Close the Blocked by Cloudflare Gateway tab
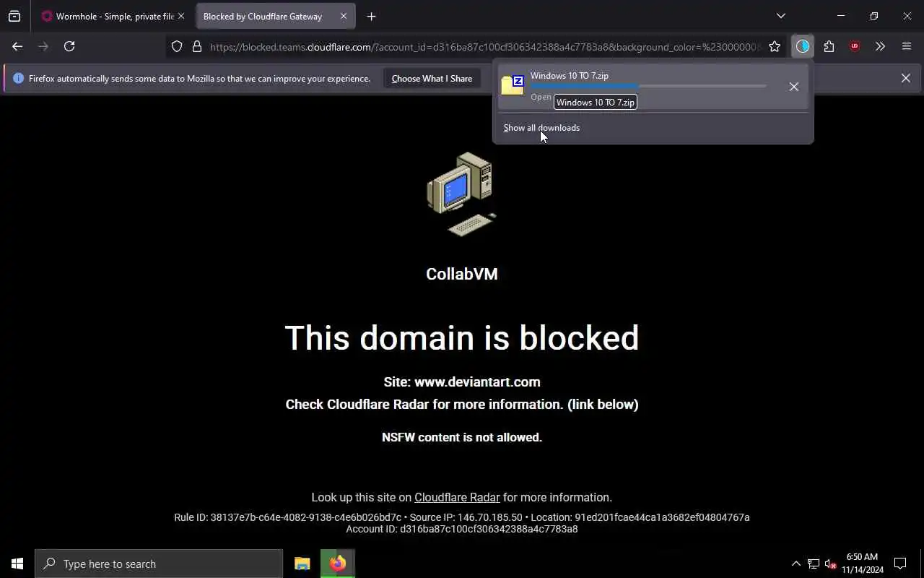924x578 pixels. pos(344,16)
